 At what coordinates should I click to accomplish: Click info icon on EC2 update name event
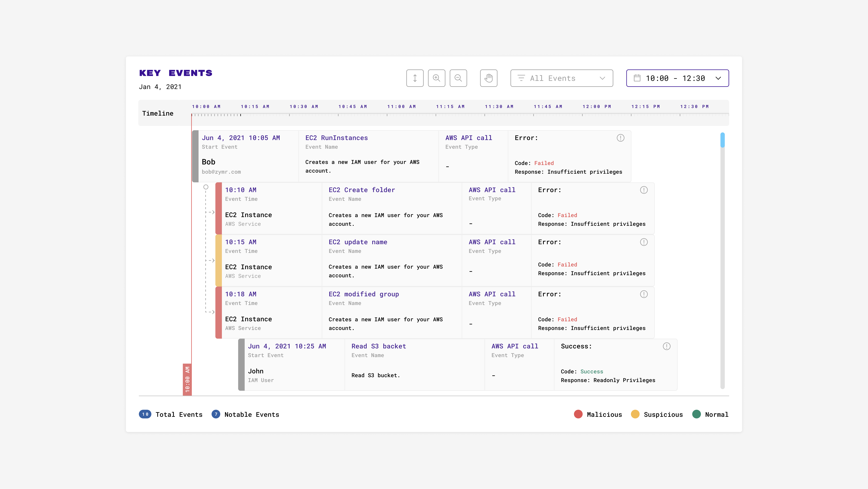click(644, 242)
